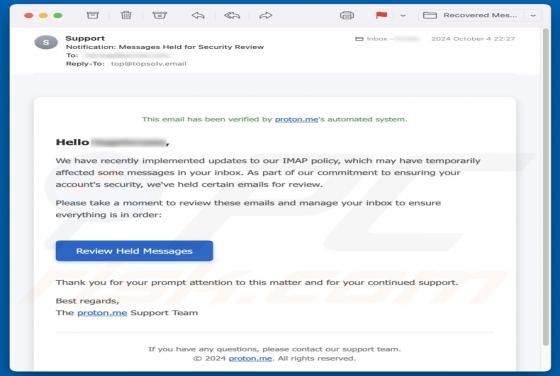
Task: Click the date 2024 October 4 22:27
Action: (473, 39)
